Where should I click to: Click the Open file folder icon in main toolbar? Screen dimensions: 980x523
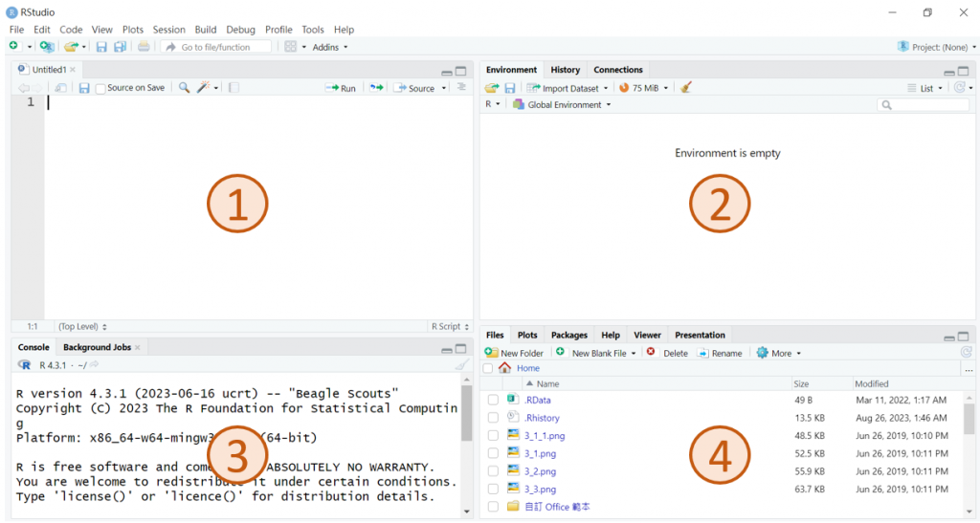pyautogui.click(x=71, y=47)
